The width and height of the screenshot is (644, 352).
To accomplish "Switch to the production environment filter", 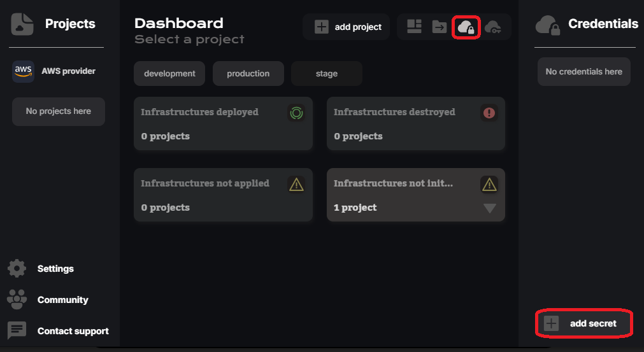I will point(248,73).
